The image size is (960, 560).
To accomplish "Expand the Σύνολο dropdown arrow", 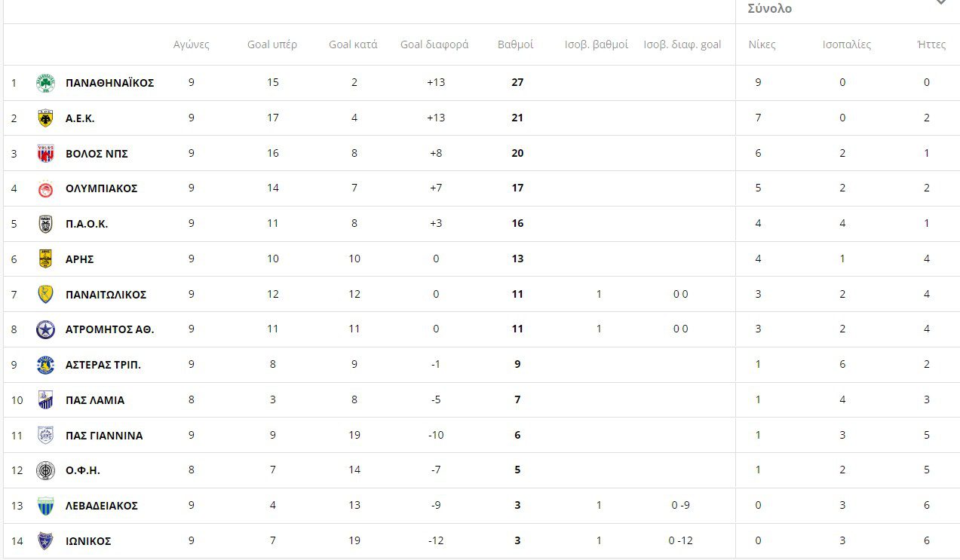I will (940, 2).
